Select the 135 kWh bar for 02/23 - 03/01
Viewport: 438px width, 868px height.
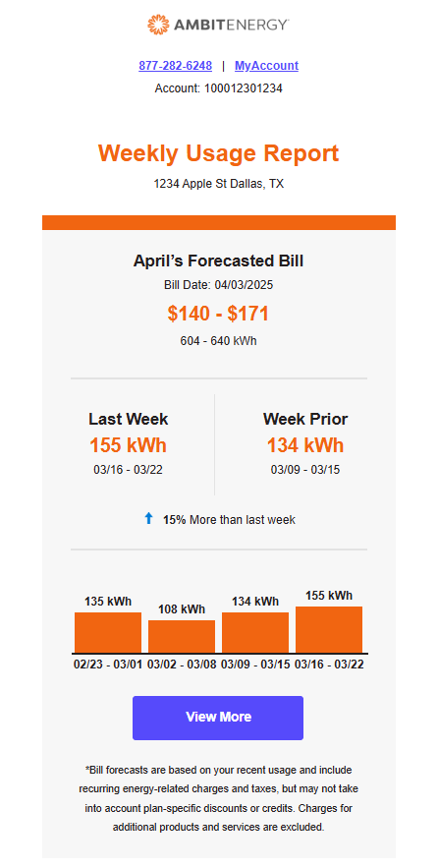pyautogui.click(x=108, y=632)
